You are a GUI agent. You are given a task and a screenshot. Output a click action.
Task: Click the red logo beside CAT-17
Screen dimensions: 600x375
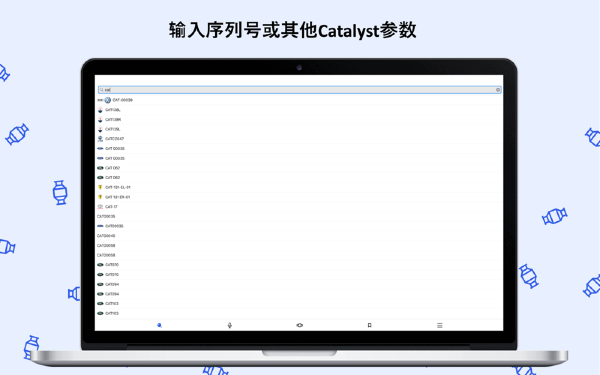100,207
